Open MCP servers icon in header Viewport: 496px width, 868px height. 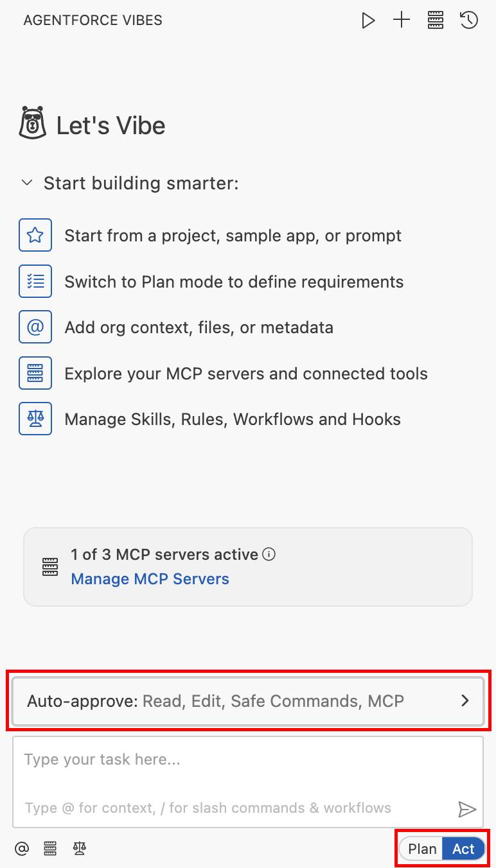click(436, 21)
